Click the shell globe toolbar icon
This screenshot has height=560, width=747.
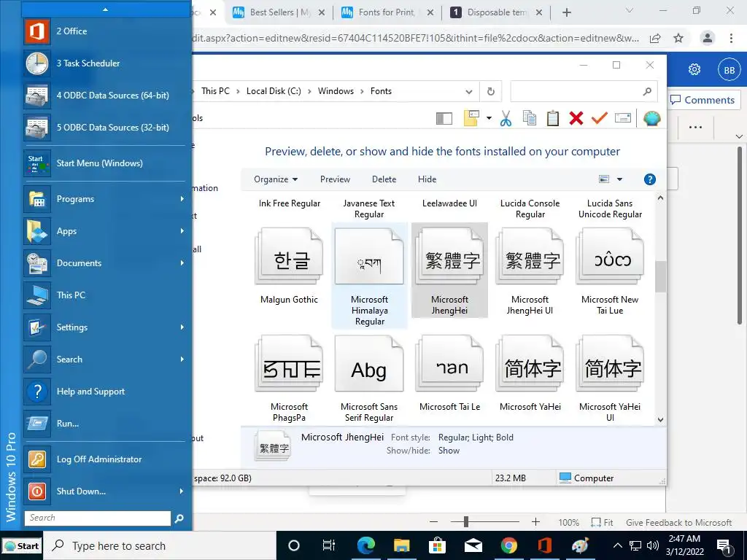click(x=651, y=118)
